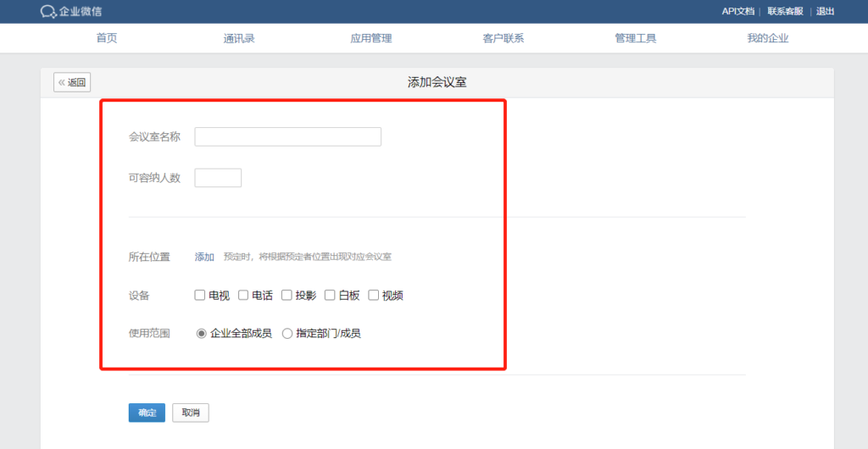868x449 pixels.
Task: Focus the 会议室名称 input field
Action: coord(288,136)
